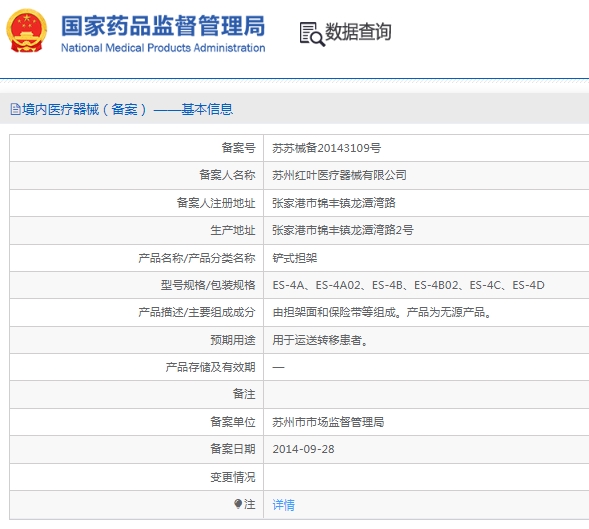Click the 变更情况 label
The height and width of the screenshot is (529, 589).
point(233,478)
